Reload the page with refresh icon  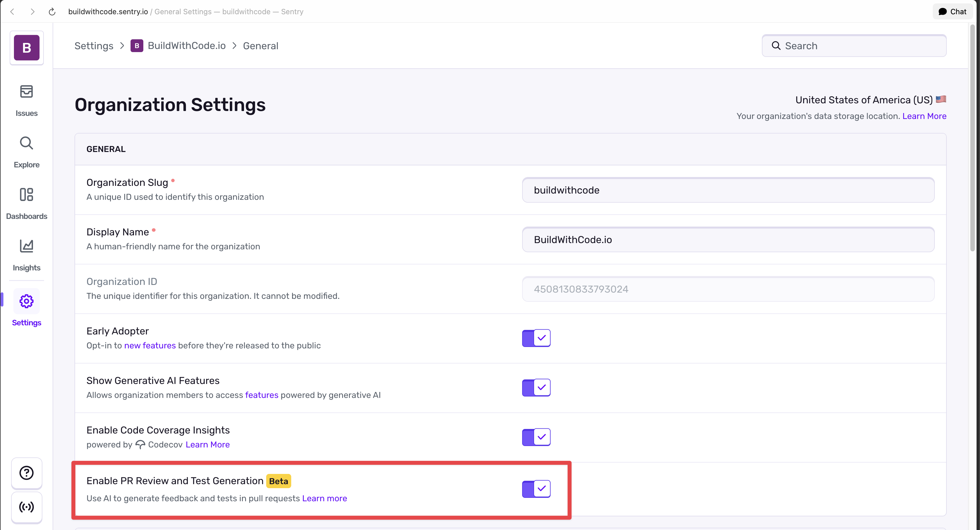click(x=52, y=11)
